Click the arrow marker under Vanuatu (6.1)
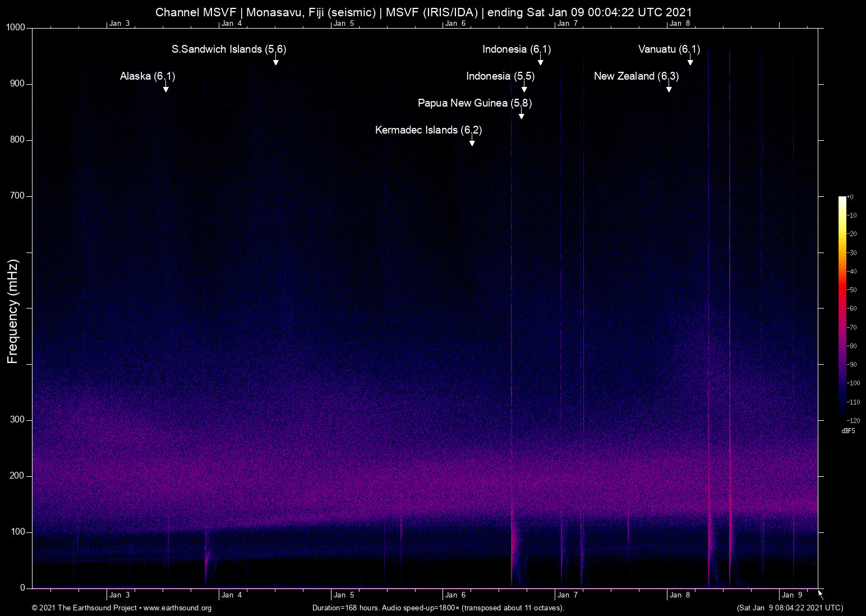Screen dimensions: 866x616 coord(690,61)
